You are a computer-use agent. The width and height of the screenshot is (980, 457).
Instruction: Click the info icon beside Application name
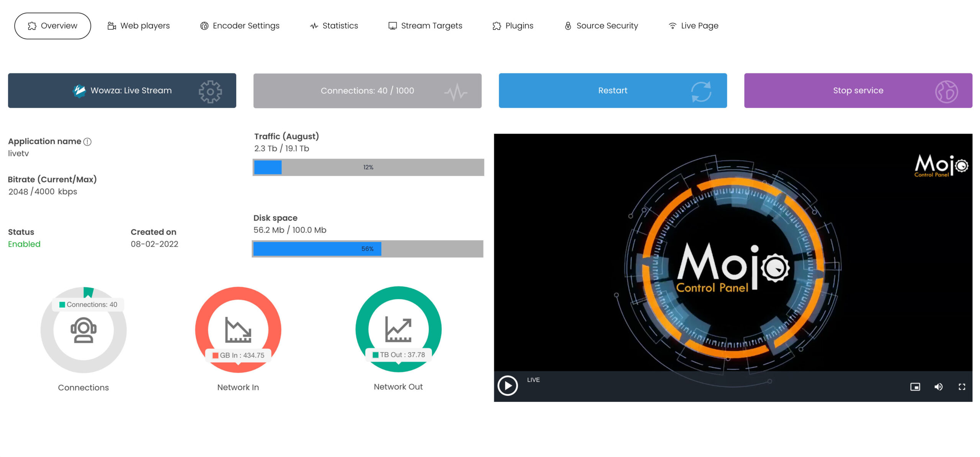pyautogui.click(x=87, y=142)
